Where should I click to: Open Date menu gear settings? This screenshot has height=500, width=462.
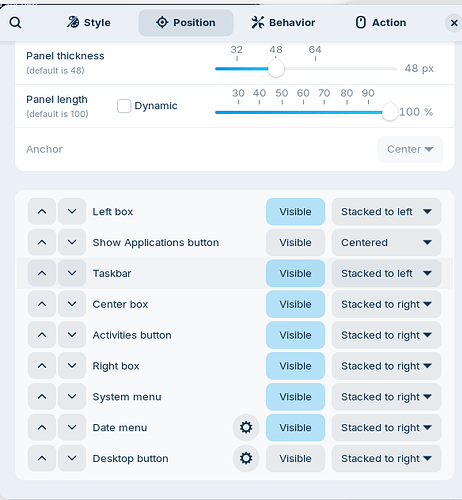(x=246, y=427)
